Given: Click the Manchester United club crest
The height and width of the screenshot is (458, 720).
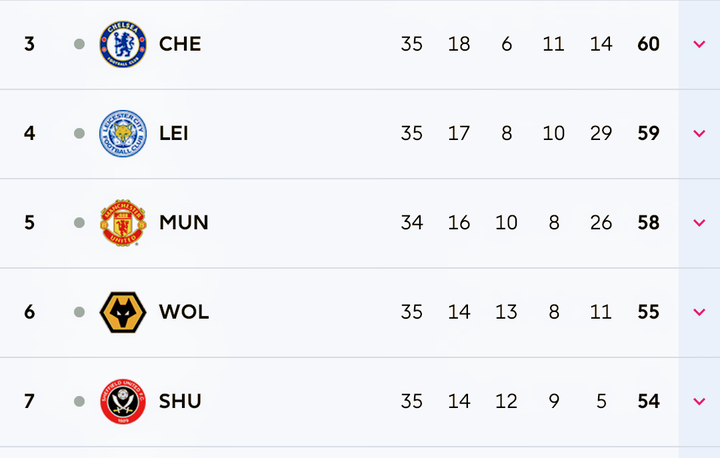Looking at the screenshot, I should 123,222.
